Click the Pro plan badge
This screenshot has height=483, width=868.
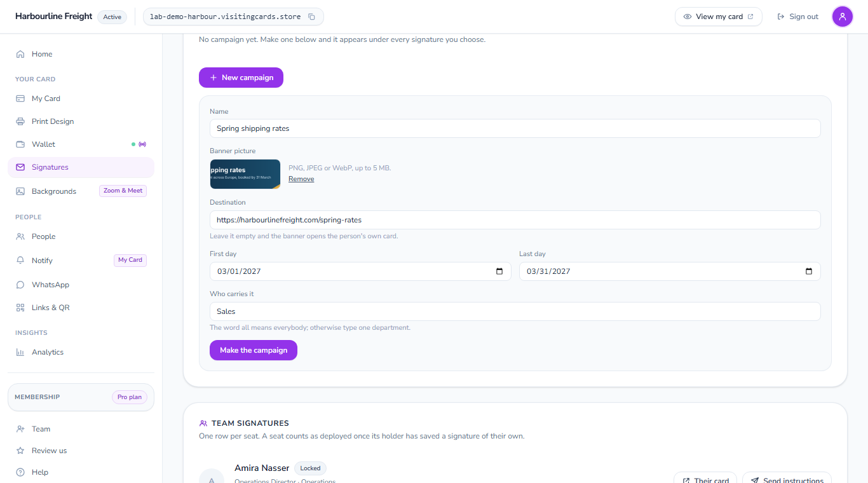click(x=130, y=397)
